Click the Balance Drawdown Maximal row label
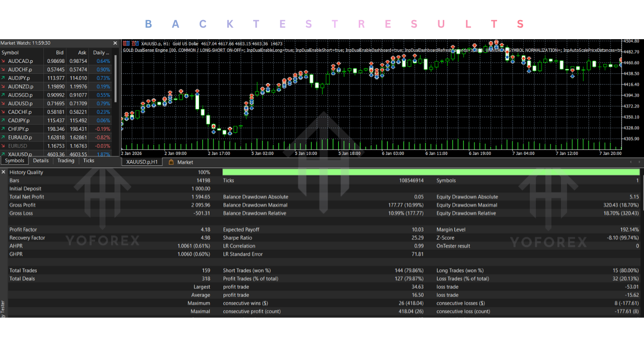 coord(255,205)
